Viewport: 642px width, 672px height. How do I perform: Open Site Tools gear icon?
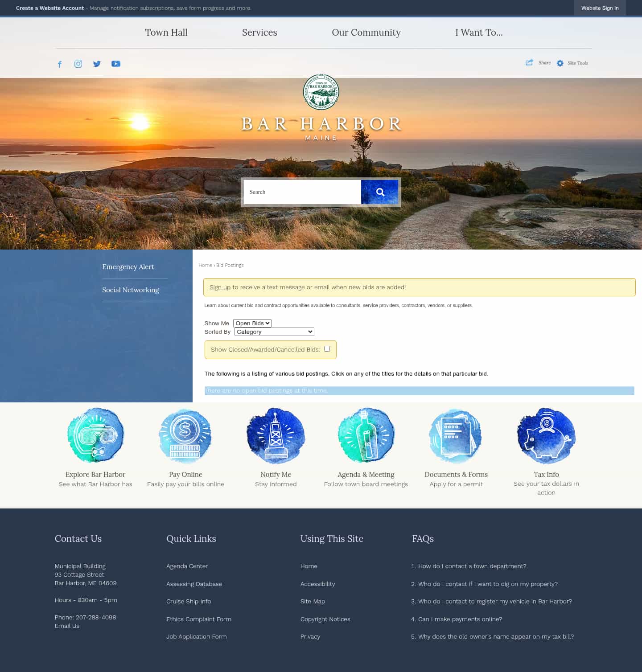point(560,63)
